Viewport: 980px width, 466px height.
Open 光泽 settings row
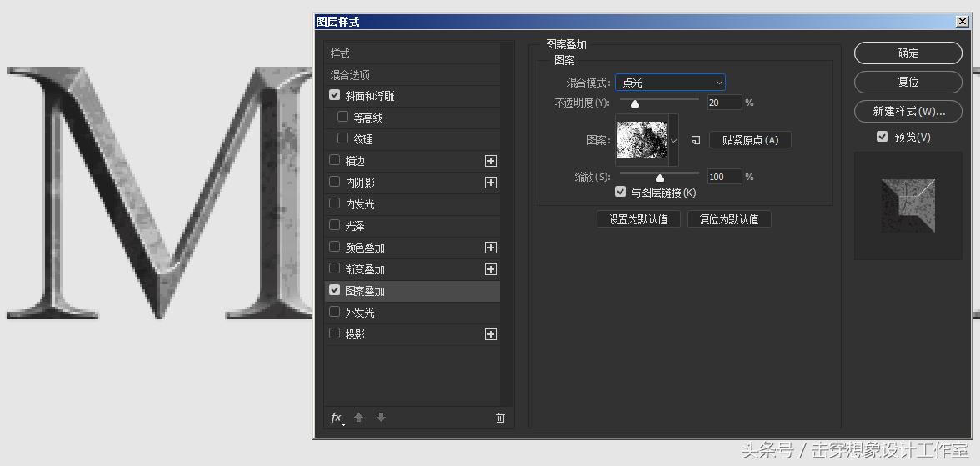point(412,227)
